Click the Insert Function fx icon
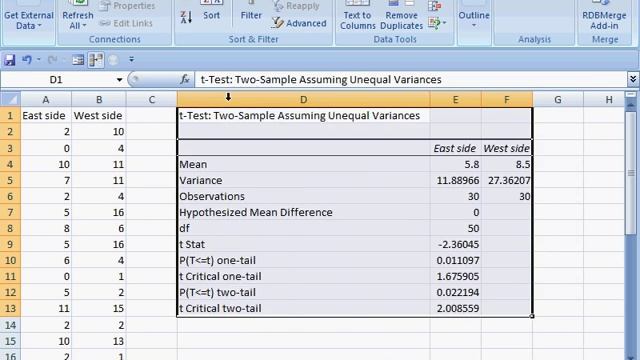 click(x=185, y=79)
